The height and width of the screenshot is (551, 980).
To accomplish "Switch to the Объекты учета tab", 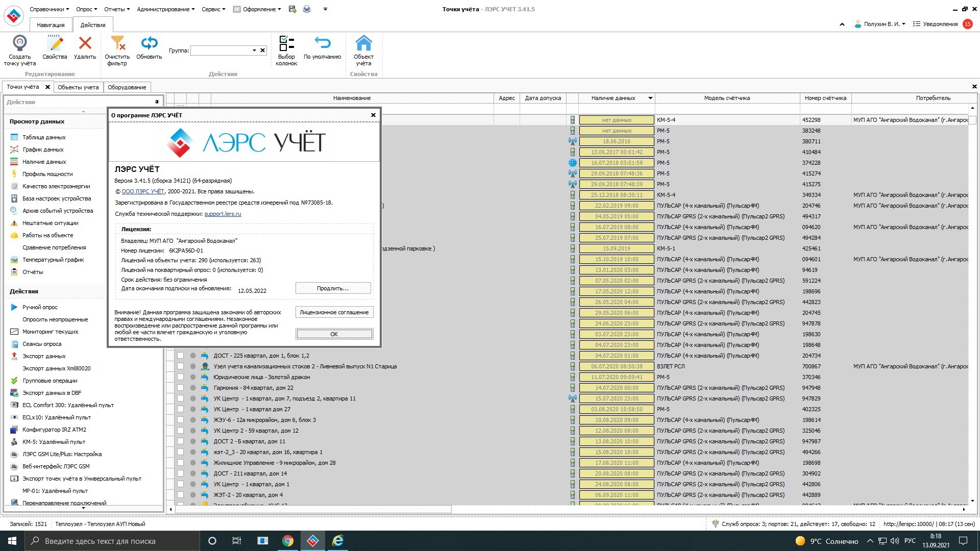I will [78, 87].
